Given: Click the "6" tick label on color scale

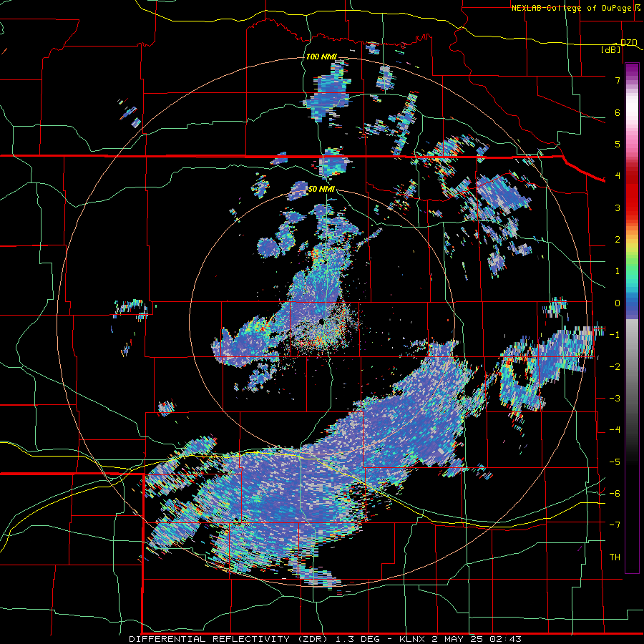Looking at the screenshot, I should [x=618, y=112].
